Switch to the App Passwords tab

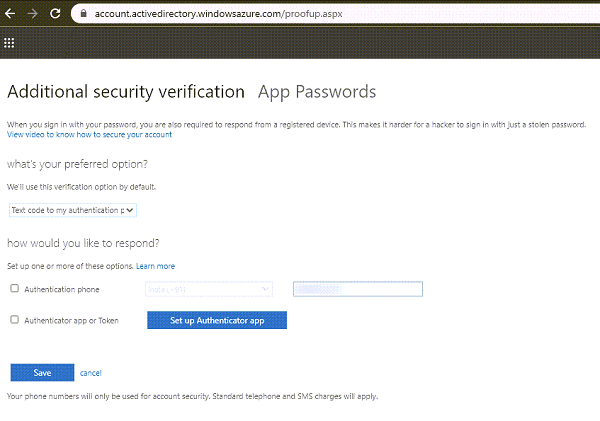pyautogui.click(x=316, y=92)
